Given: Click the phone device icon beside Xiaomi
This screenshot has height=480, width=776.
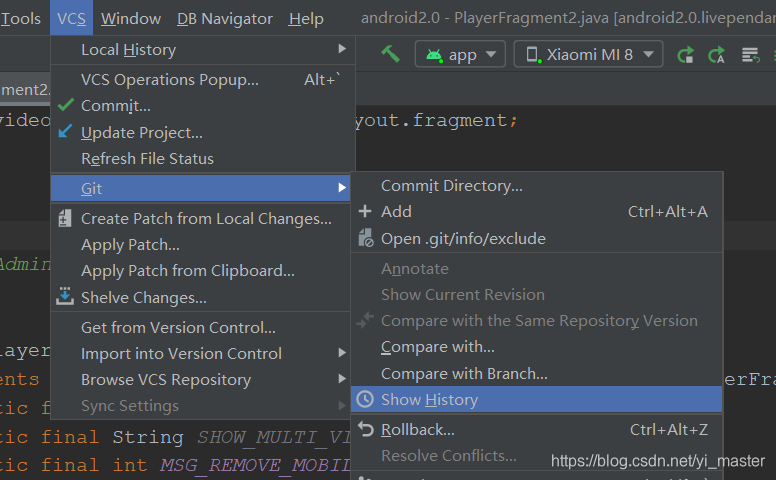Looking at the screenshot, I should click(534, 54).
